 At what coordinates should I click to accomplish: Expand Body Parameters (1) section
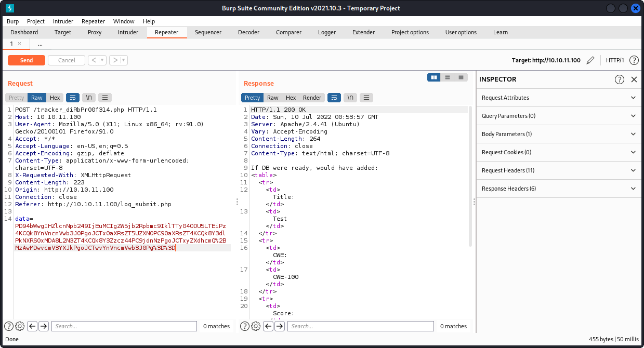click(x=559, y=134)
